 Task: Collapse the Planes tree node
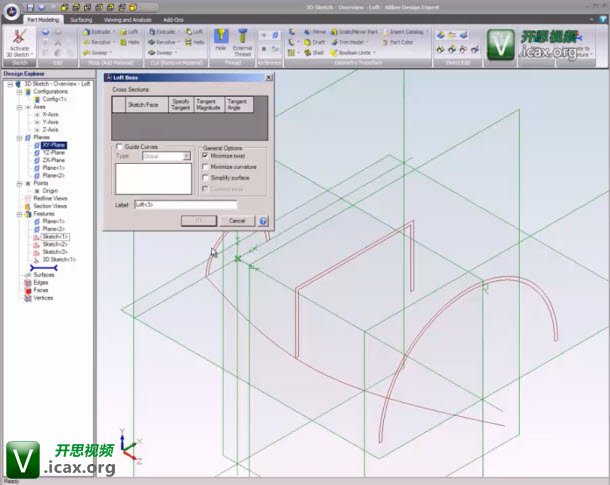tap(20, 137)
